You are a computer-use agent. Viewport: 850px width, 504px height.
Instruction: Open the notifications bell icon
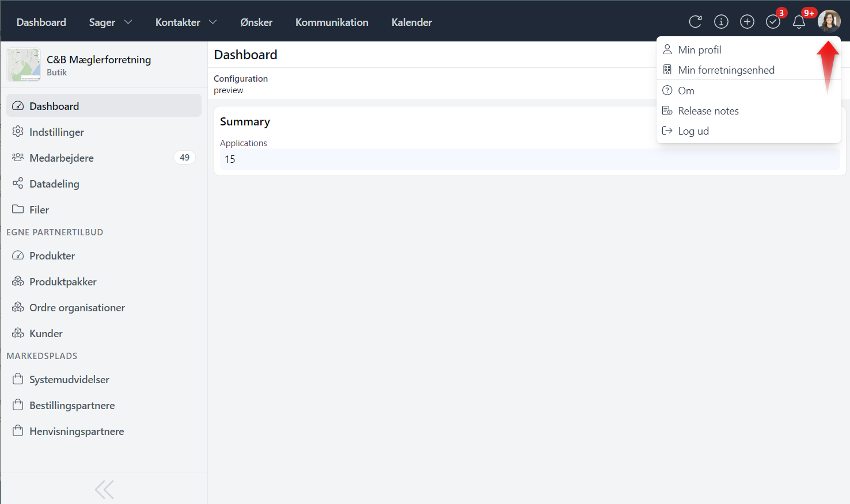(x=799, y=22)
